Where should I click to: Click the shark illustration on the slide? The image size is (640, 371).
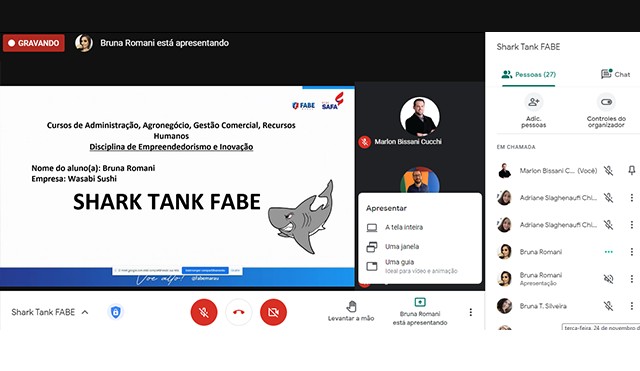click(301, 217)
